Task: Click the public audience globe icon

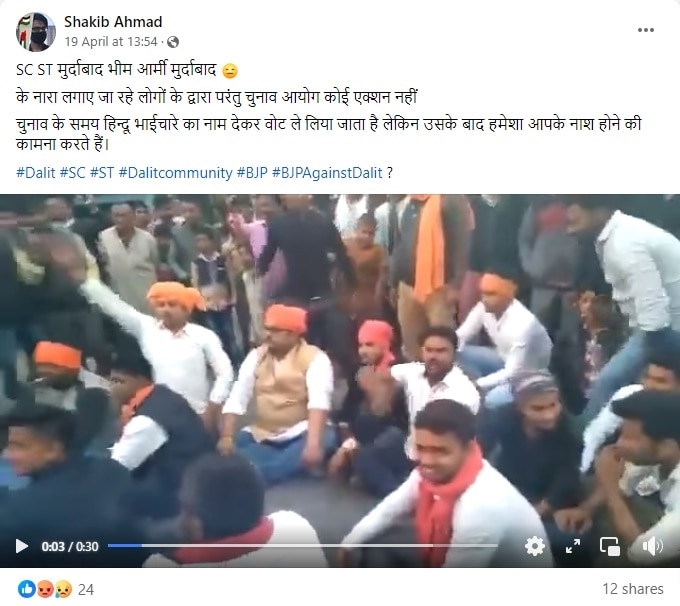Action: pyautogui.click(x=173, y=42)
